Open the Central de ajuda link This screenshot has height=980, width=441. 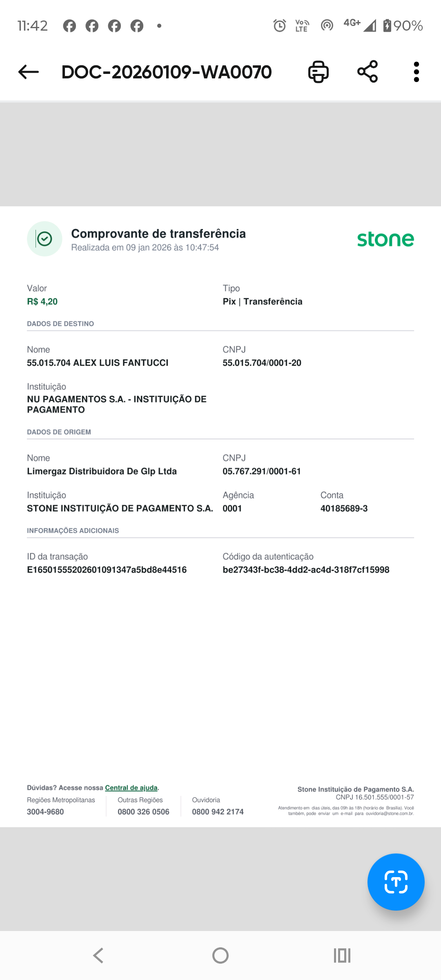[x=131, y=788]
